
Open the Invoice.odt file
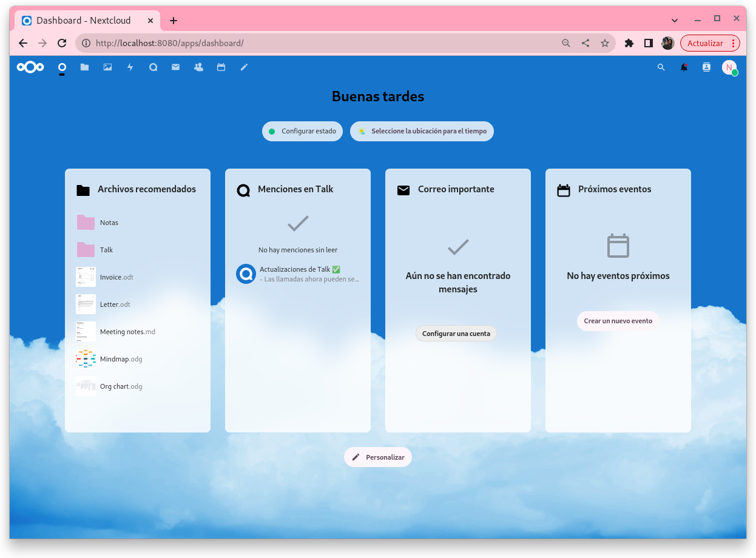[116, 277]
